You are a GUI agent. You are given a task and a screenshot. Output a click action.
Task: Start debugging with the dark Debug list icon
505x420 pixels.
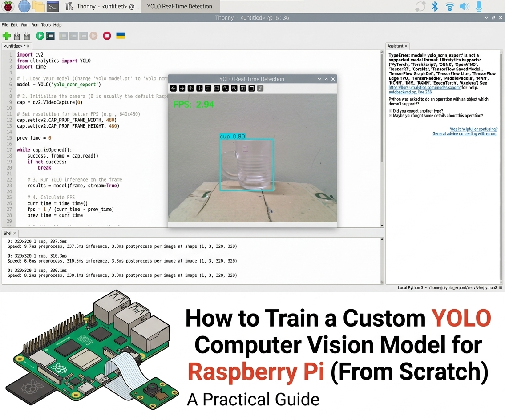pyautogui.click(x=50, y=36)
